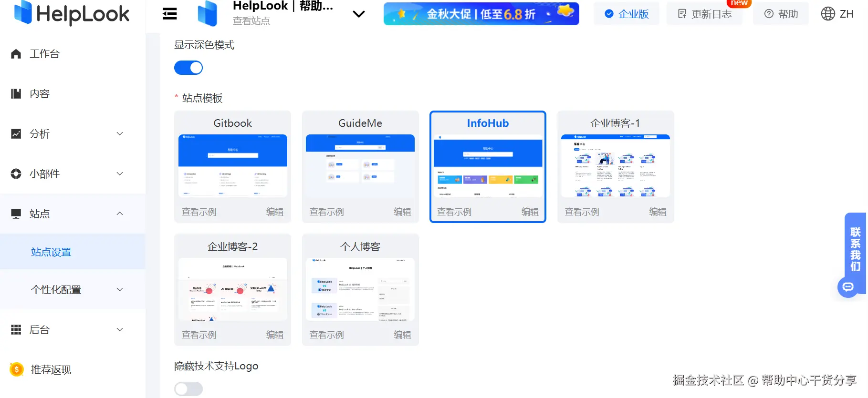Click the globe language icon
868x398 pixels.
828,14
